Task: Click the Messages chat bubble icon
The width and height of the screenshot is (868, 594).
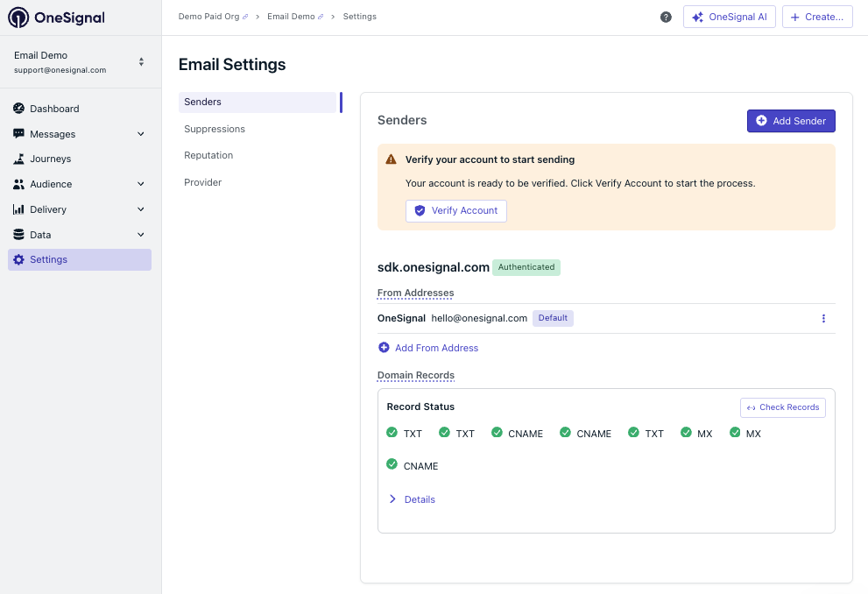Action: click(x=18, y=134)
